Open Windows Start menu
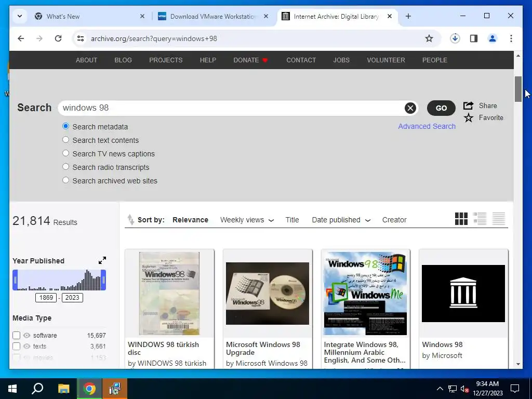The width and height of the screenshot is (532, 399). [x=12, y=389]
